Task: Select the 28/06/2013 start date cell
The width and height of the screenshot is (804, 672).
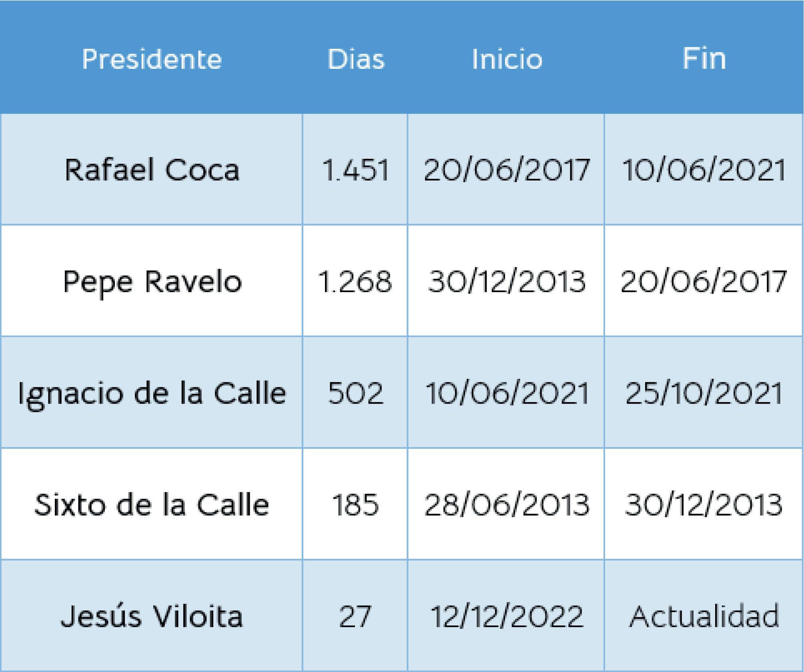Action: pyautogui.click(x=506, y=504)
